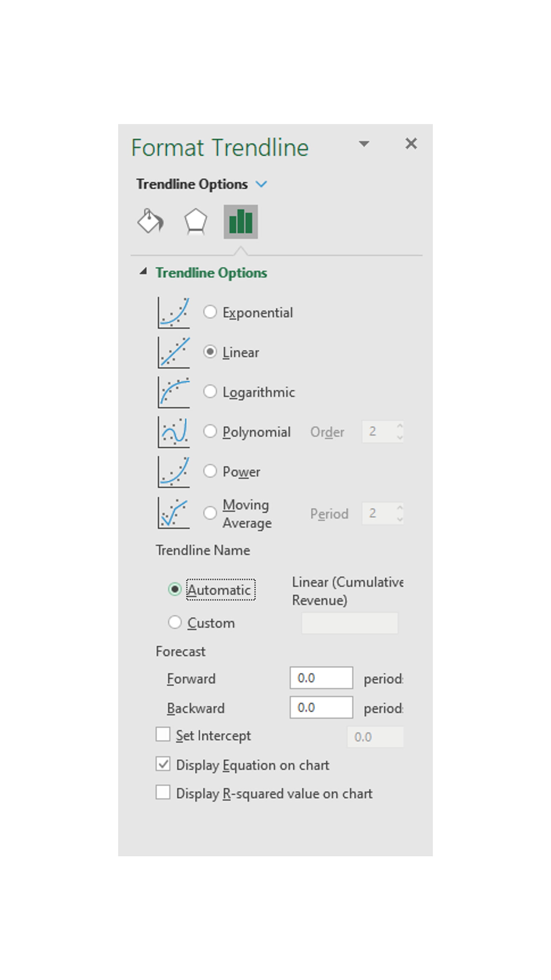Open the task pane options arrow menu
This screenshot has height=980, width=551.
click(364, 144)
